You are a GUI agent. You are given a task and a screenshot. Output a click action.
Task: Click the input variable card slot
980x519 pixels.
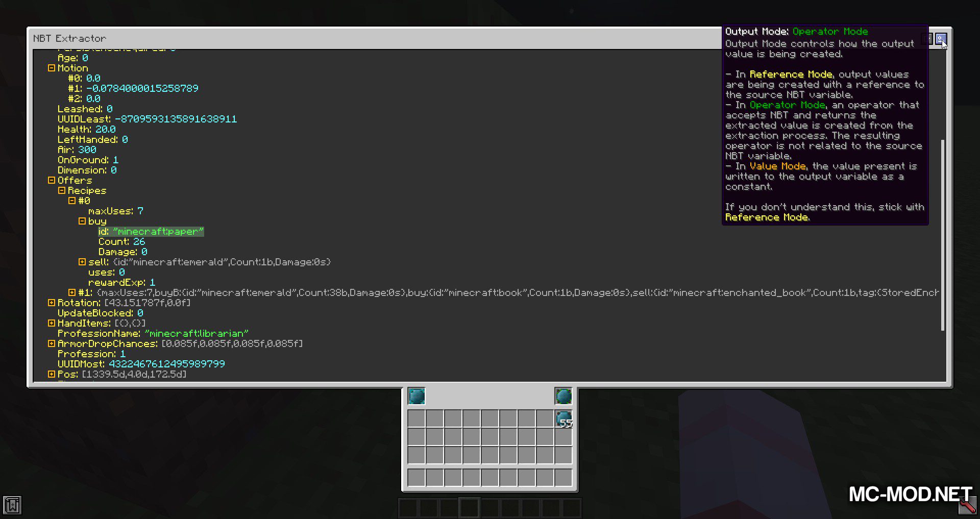[x=416, y=396]
